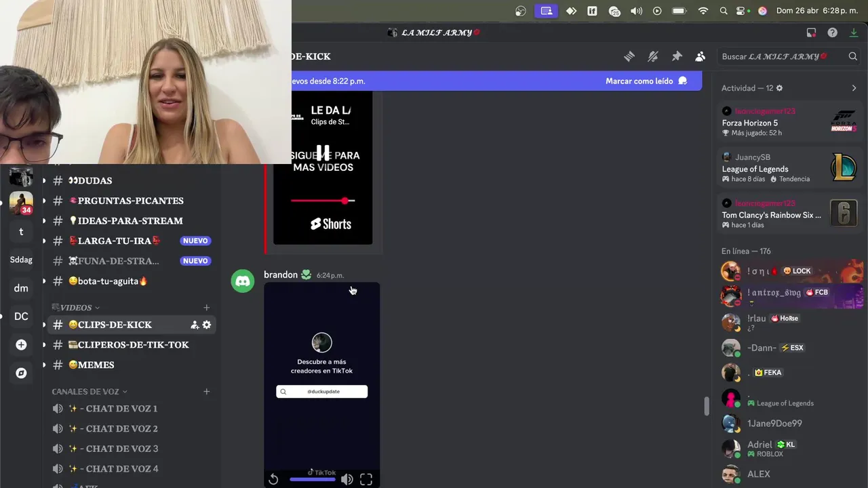The width and height of the screenshot is (868, 488).
Task: Open Discord help question mark icon
Action: [x=832, y=33]
